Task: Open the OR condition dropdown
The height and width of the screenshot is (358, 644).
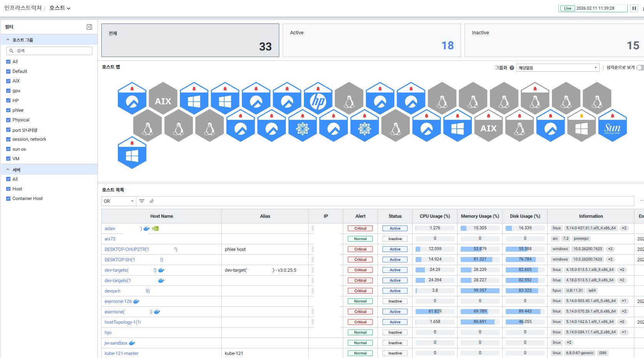Action: 119,201
